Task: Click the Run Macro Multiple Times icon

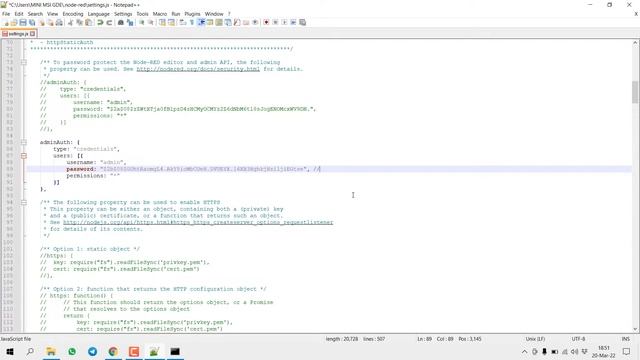Action: (293, 22)
